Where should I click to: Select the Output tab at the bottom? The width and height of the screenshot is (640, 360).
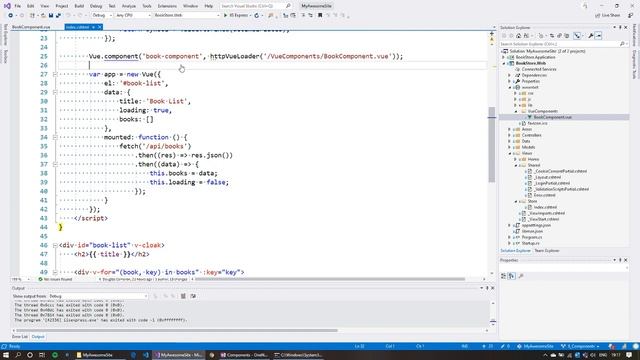click(38, 337)
